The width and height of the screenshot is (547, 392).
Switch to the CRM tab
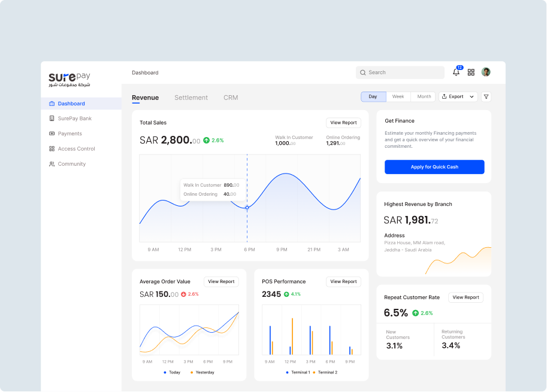click(231, 98)
